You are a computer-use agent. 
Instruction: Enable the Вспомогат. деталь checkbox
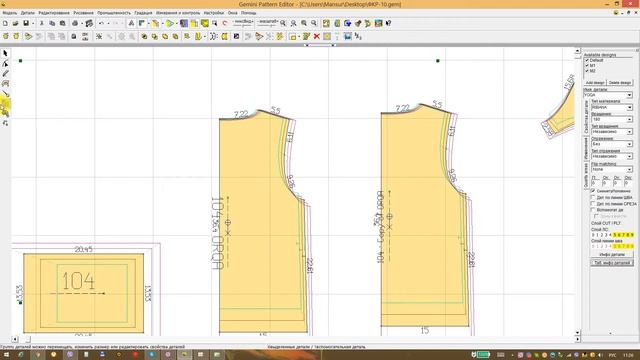593,210
